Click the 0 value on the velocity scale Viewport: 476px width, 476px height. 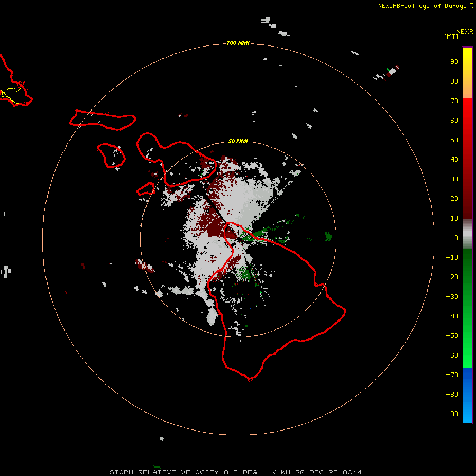click(x=456, y=238)
